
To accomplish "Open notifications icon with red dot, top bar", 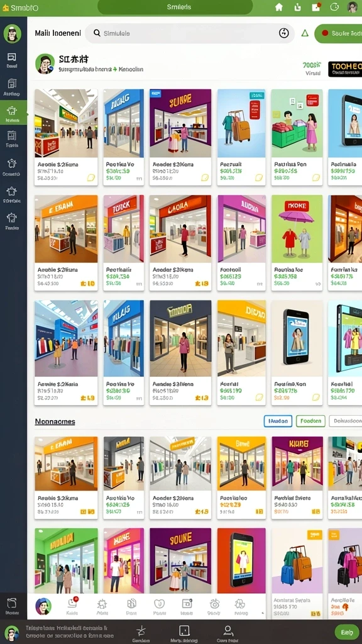I will coord(316,7).
